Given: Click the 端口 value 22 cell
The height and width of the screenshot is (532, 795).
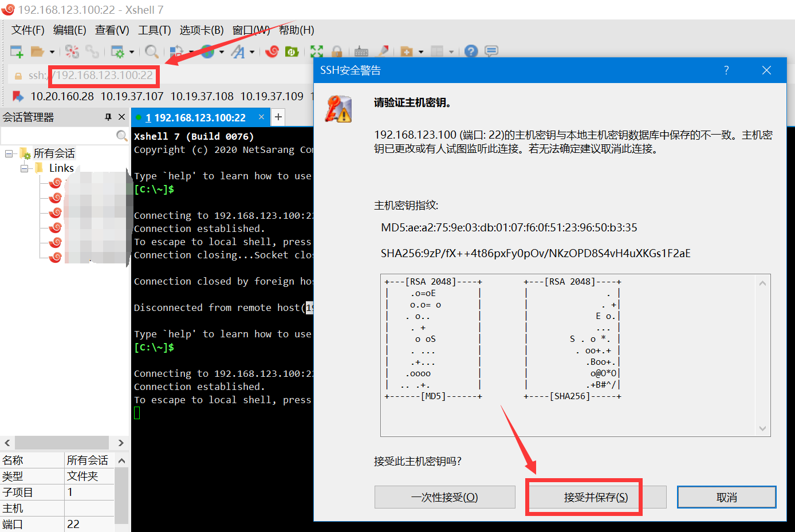Looking at the screenshot, I should [x=89, y=524].
